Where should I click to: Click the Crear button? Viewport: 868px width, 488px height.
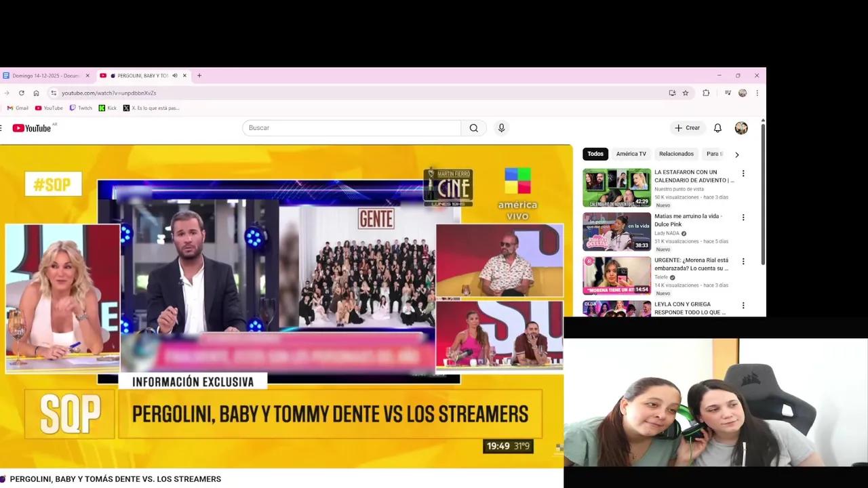(687, 128)
